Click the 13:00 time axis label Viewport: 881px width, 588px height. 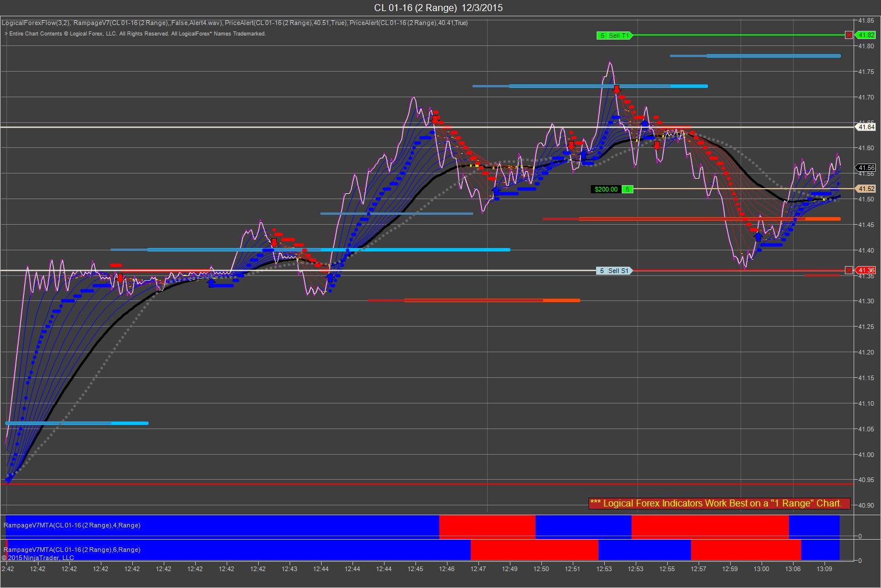click(x=762, y=569)
